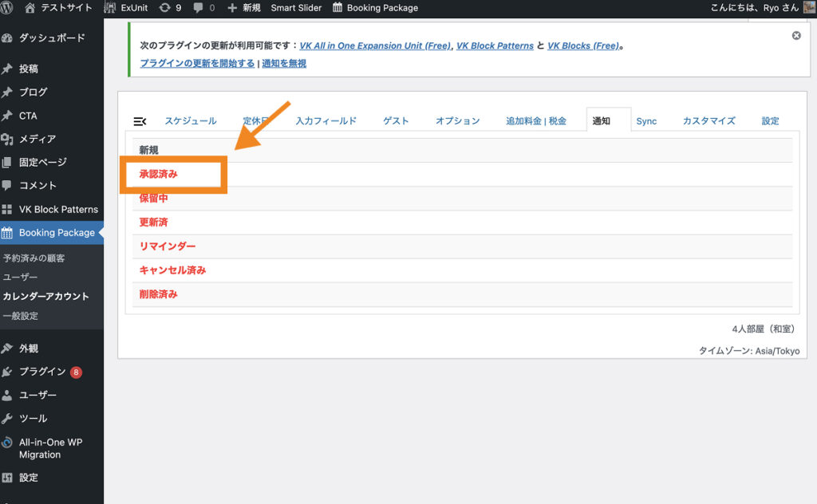The height and width of the screenshot is (504, 817).
Task: Open the プラグイン menu with 8 badge
Action: coord(42,372)
